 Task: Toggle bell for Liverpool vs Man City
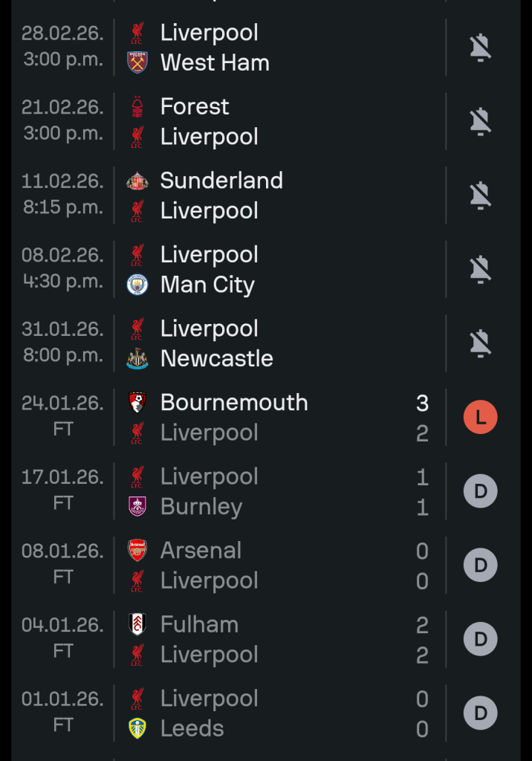[x=481, y=269]
